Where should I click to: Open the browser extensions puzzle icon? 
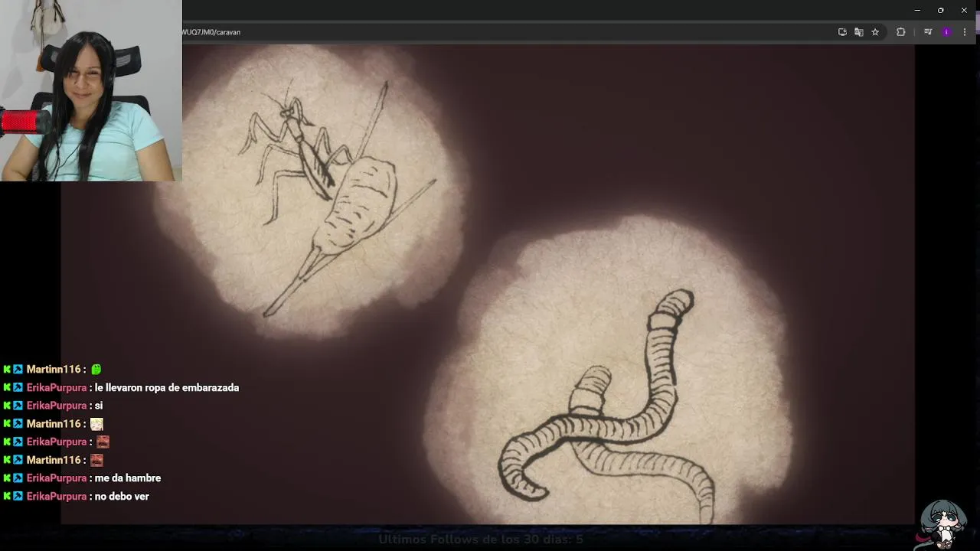[901, 32]
